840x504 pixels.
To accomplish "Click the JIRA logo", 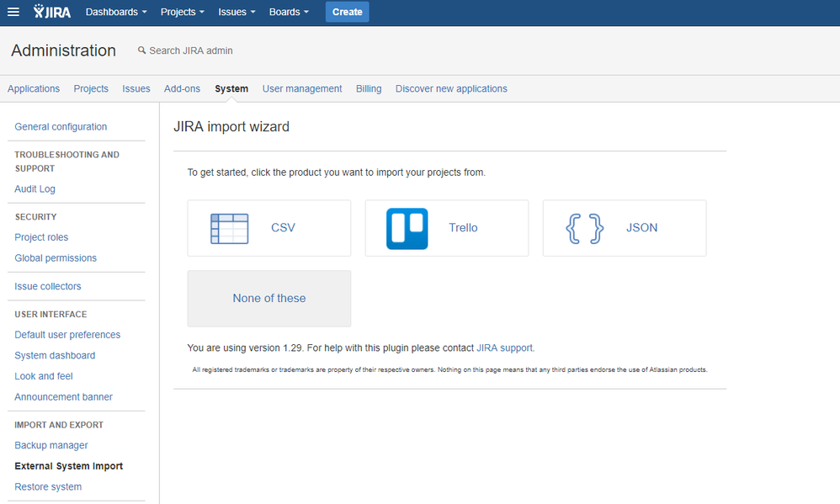I will pos(52,12).
